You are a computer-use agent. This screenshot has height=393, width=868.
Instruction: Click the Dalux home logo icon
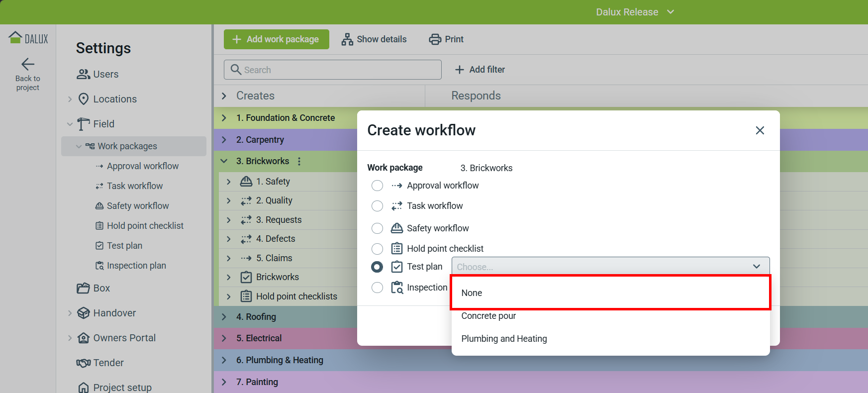15,38
